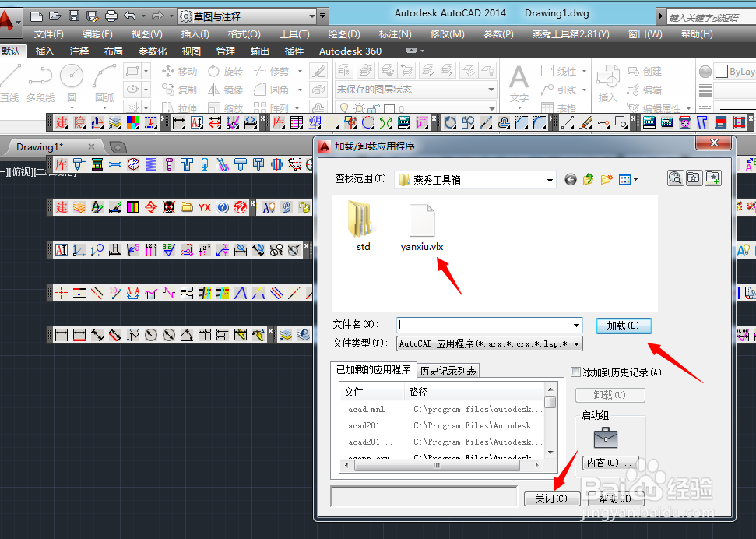Click the 旋转 rotate tool

click(x=225, y=72)
